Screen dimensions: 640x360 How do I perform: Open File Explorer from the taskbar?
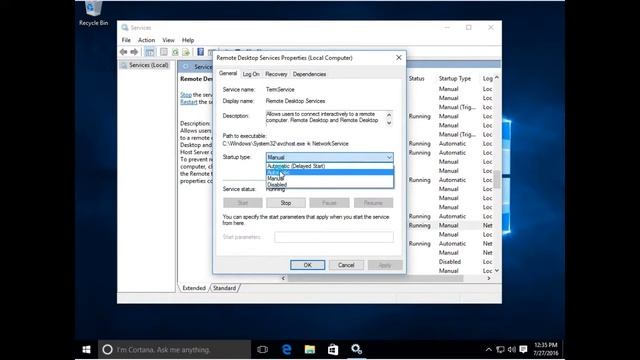coord(310,349)
